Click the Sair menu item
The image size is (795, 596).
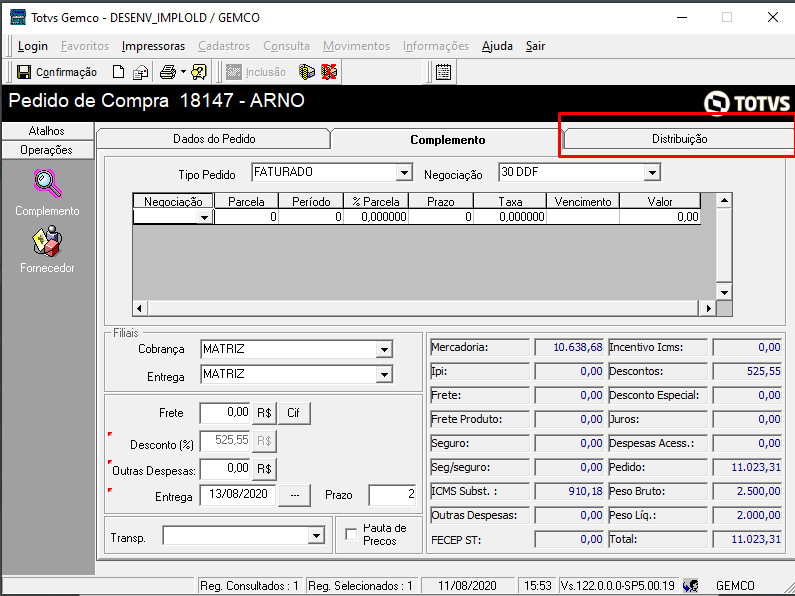pyautogui.click(x=535, y=46)
